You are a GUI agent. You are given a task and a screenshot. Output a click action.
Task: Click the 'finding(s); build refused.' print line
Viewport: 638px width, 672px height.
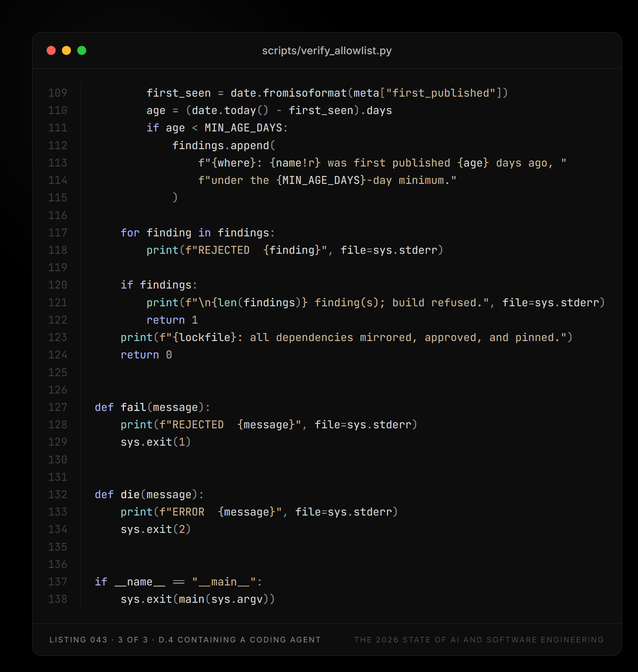tap(376, 302)
